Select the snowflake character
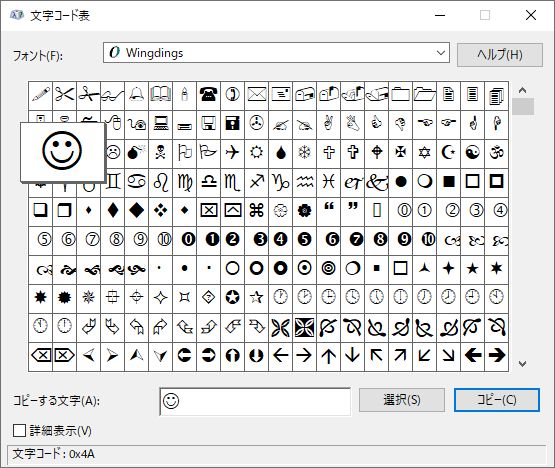555x468 pixels. (x=304, y=153)
